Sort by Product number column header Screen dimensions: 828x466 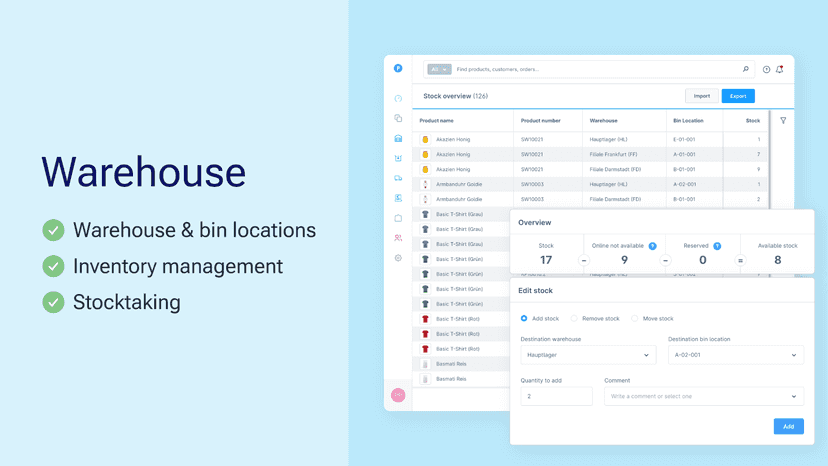[540, 120]
